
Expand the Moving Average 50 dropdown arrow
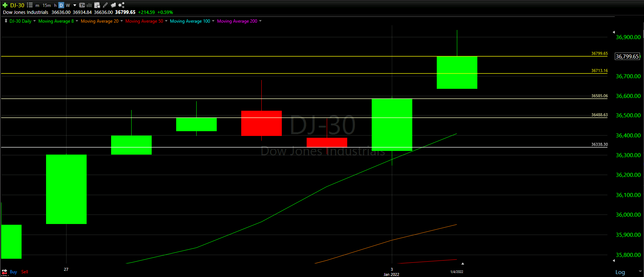click(x=166, y=21)
